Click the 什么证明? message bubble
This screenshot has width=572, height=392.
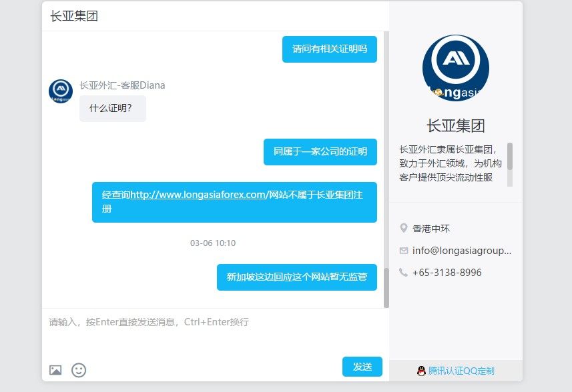click(x=112, y=109)
